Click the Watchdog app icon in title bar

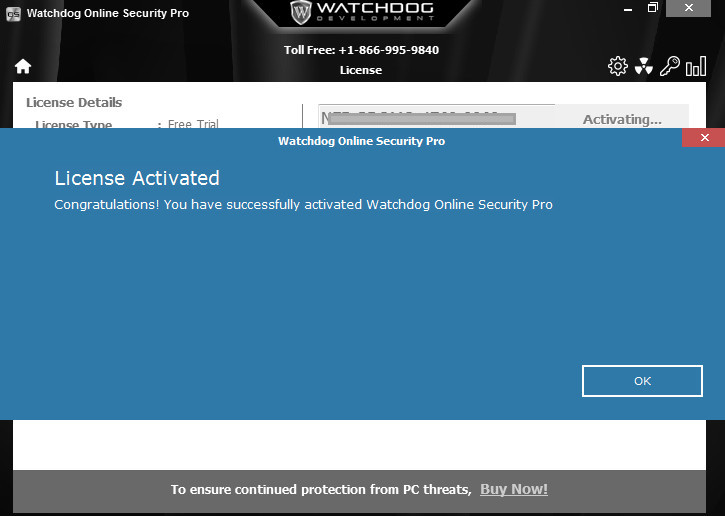(13, 13)
